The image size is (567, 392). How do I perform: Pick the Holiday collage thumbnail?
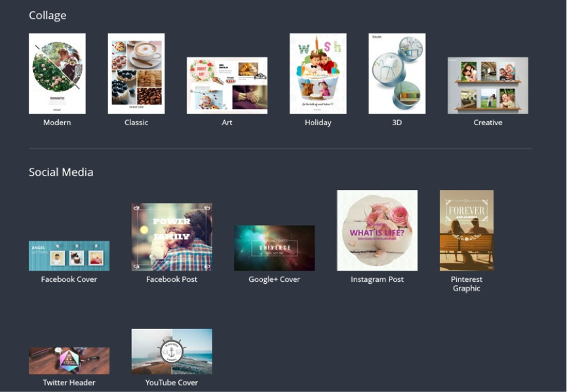click(x=318, y=74)
